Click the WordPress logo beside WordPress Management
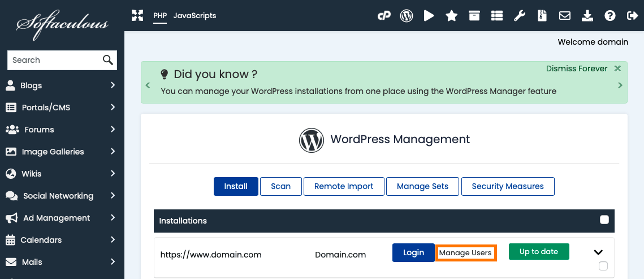This screenshot has height=279, width=644. pyautogui.click(x=312, y=140)
